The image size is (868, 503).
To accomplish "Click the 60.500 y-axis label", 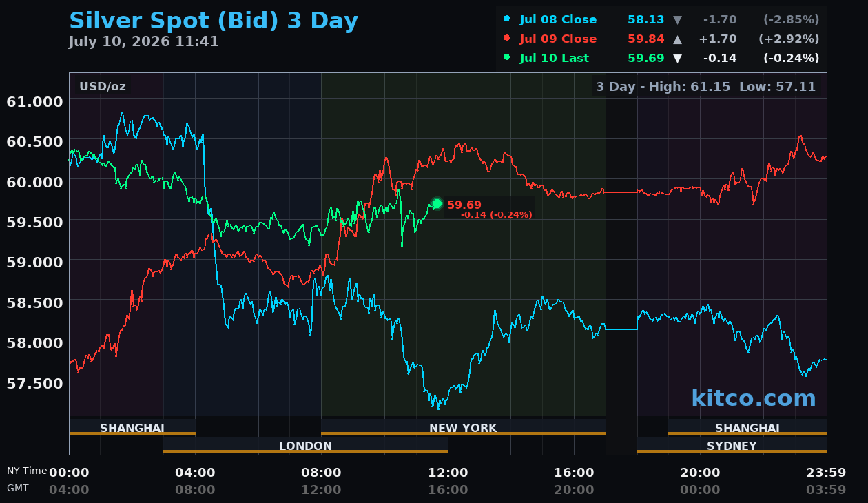I will tap(34, 141).
